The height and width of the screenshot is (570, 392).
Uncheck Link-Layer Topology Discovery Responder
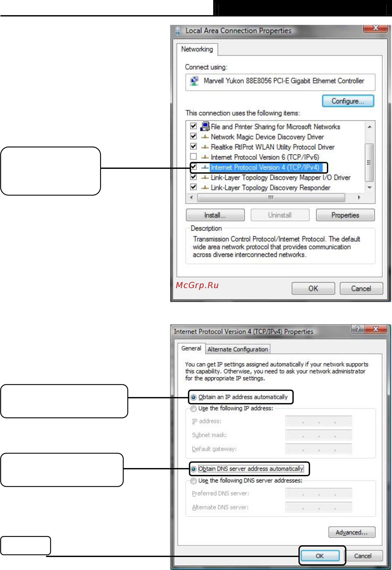[x=194, y=187]
